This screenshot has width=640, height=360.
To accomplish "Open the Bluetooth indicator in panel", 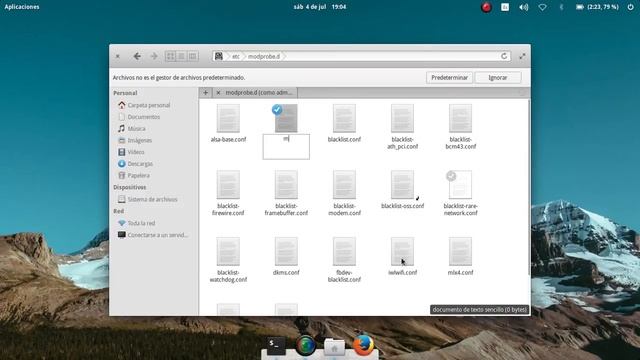I will pyautogui.click(x=561, y=7).
